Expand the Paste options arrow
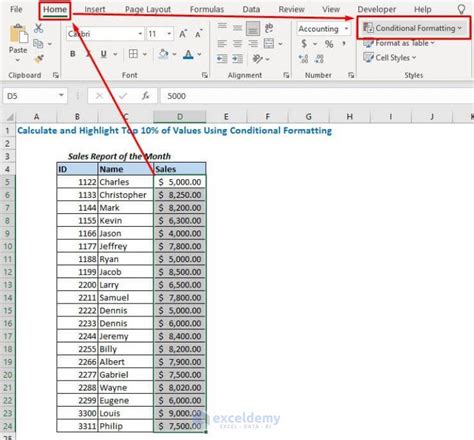This screenshot has height=440, width=474. click(x=18, y=60)
